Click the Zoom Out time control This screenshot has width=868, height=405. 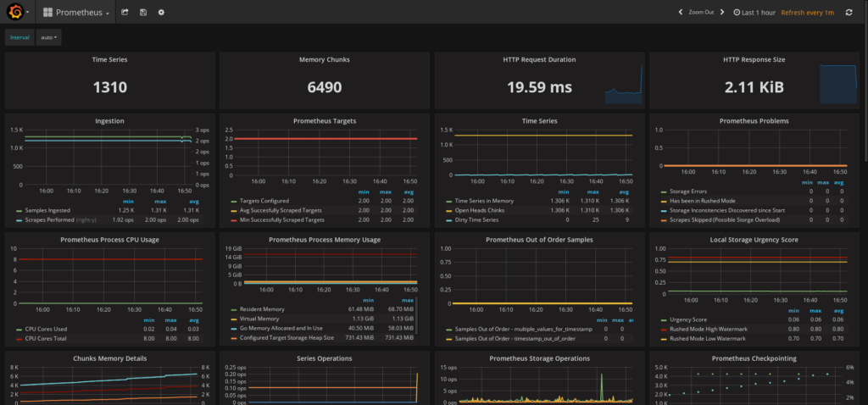point(701,12)
